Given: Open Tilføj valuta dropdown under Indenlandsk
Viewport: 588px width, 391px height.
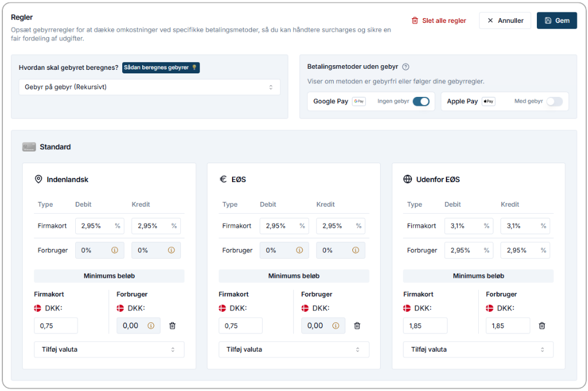Looking at the screenshot, I should coord(109,349).
